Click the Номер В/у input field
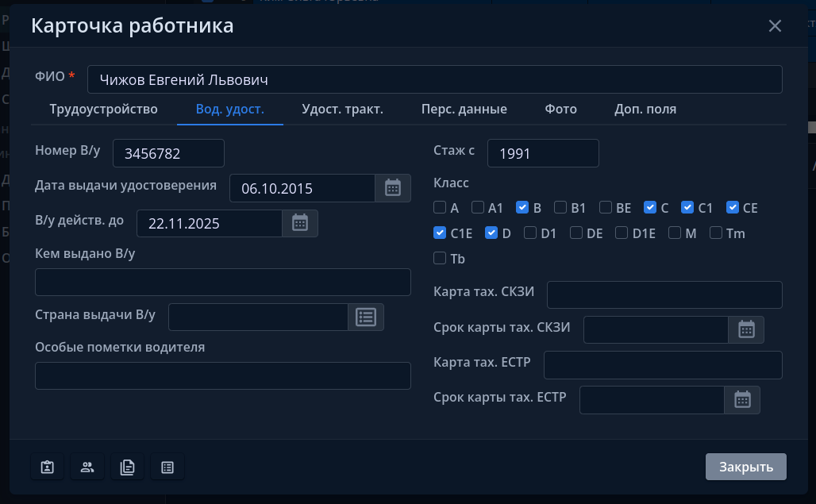This screenshot has height=504, width=816. coord(168,153)
